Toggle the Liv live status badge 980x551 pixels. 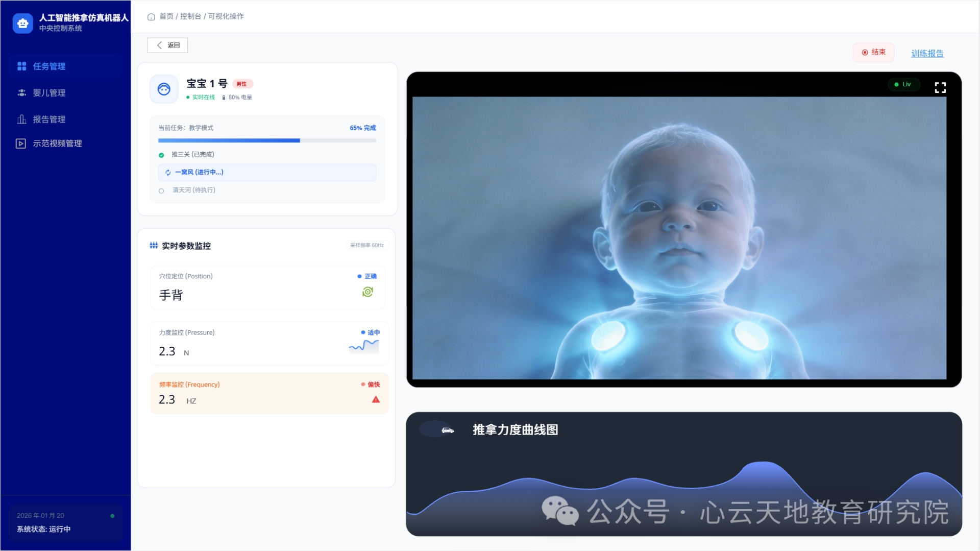coord(903,84)
